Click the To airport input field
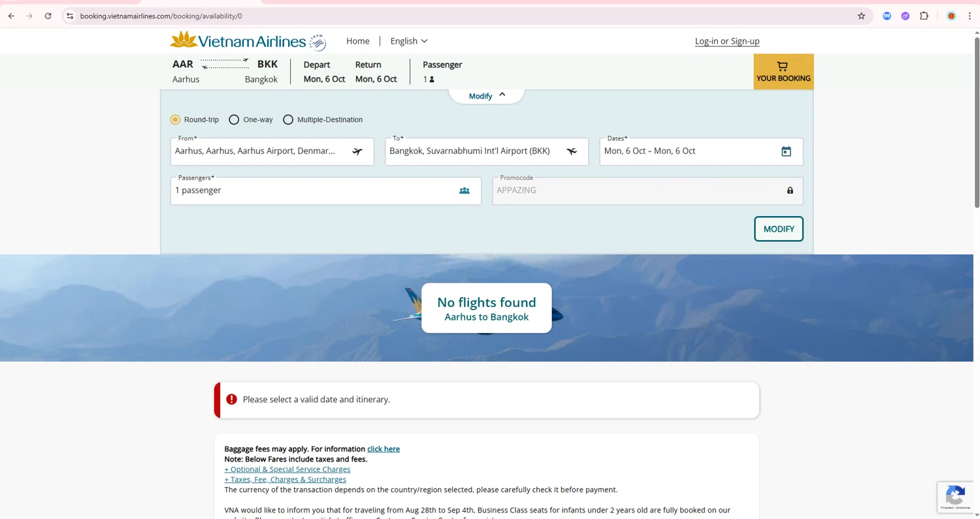Viewport: 980px width, 519px height. (487, 151)
